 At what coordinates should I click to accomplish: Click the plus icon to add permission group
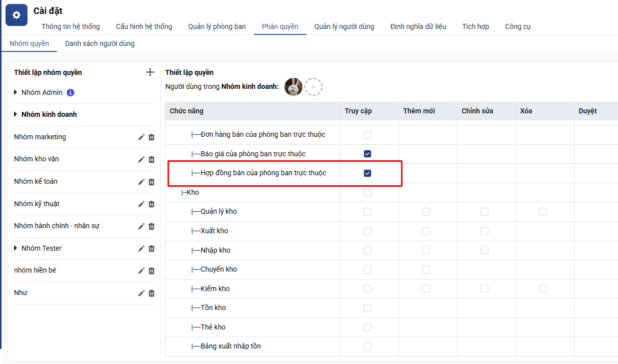pyautogui.click(x=149, y=72)
